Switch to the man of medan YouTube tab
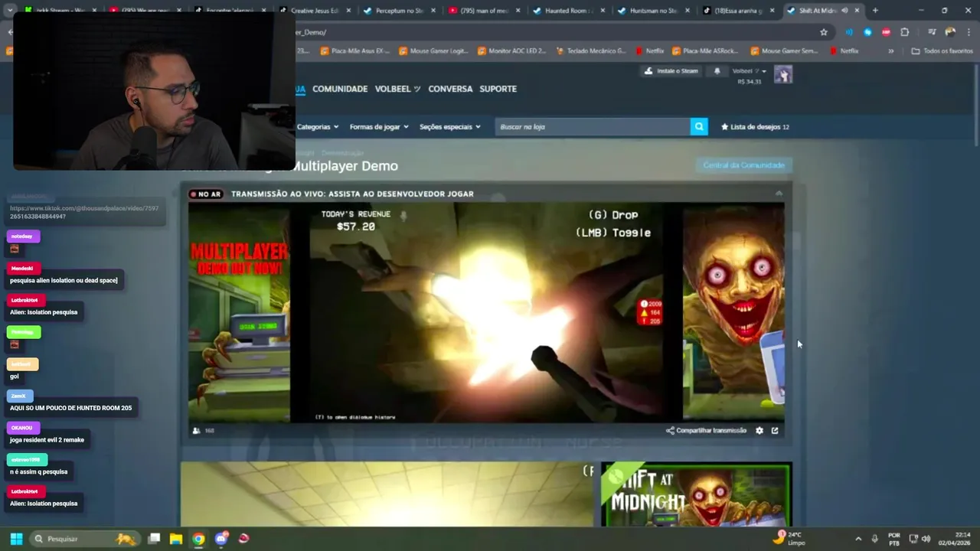The width and height of the screenshot is (980, 551). (483, 11)
